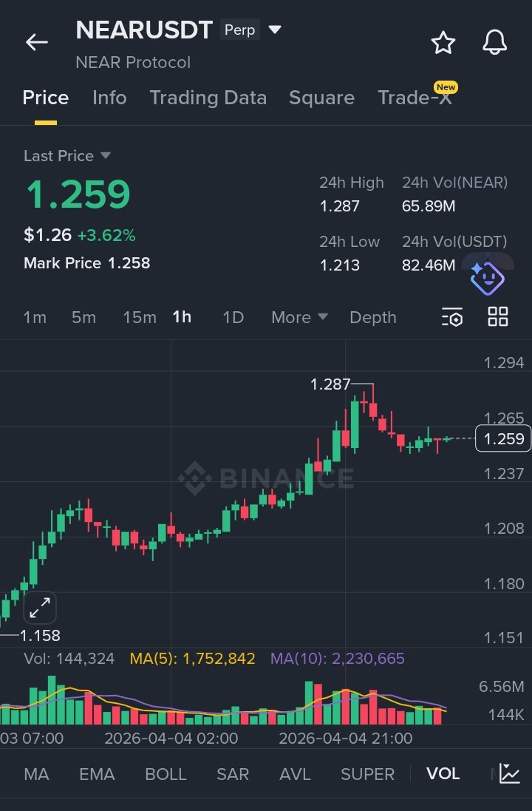
Task: Expand the More timeframes dropdown
Action: (x=299, y=317)
